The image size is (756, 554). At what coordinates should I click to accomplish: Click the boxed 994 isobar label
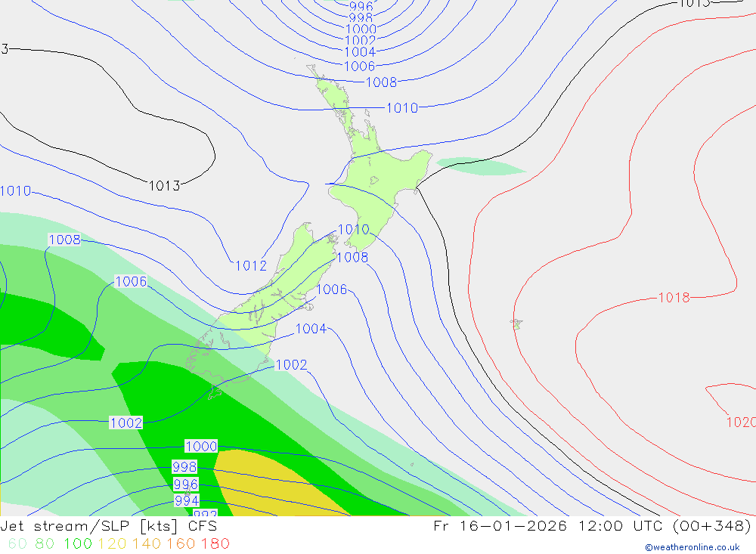pyautogui.click(x=187, y=501)
